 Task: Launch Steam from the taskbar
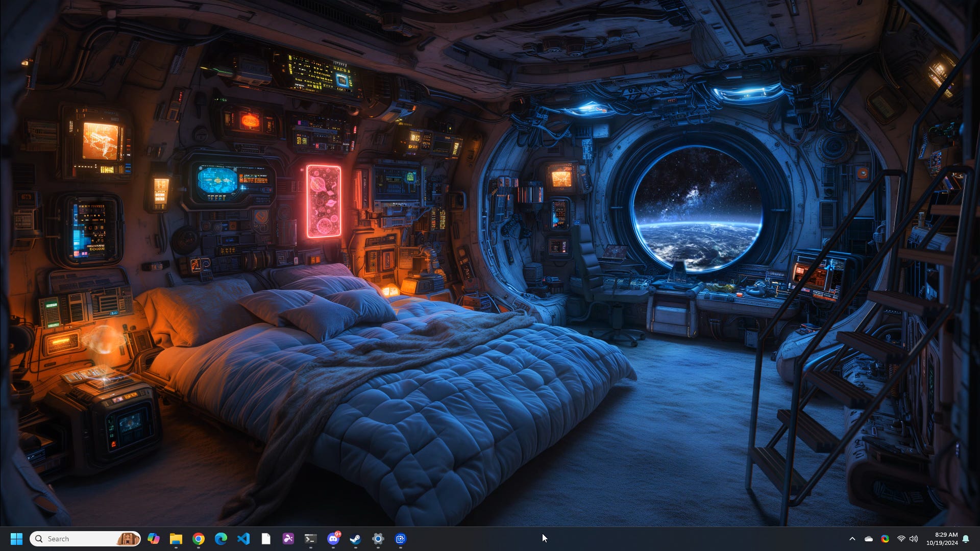point(356,538)
